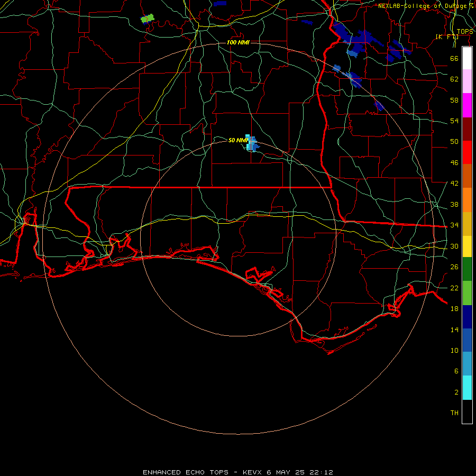The height and width of the screenshot is (476, 476).
Task: Click the K FT units label
Action: tap(447, 37)
